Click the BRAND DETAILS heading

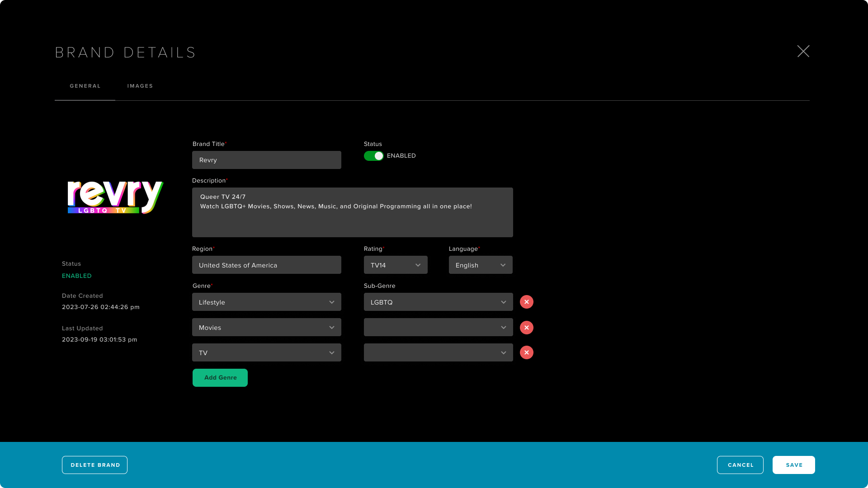[x=125, y=52]
